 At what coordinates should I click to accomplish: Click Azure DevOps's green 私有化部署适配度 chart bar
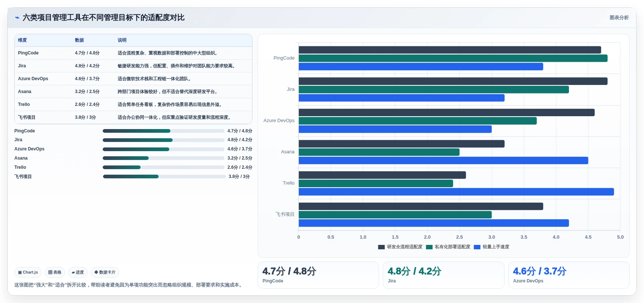(x=418, y=121)
